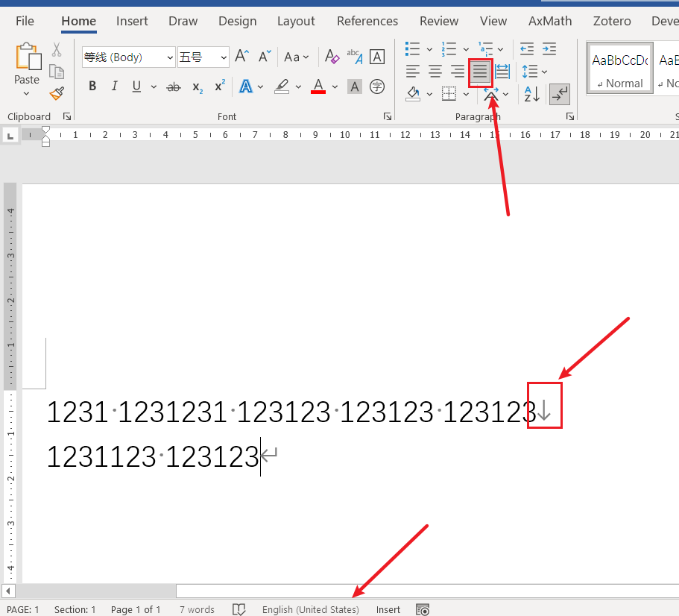The width and height of the screenshot is (679, 616).
Task: Open the Zotero tab
Action: 611,21
